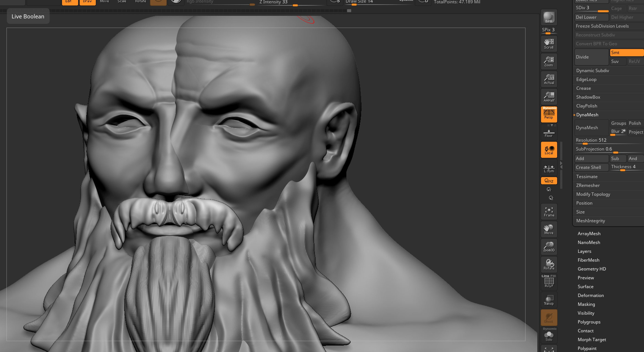Select the Zoom3D tool

coord(549,247)
